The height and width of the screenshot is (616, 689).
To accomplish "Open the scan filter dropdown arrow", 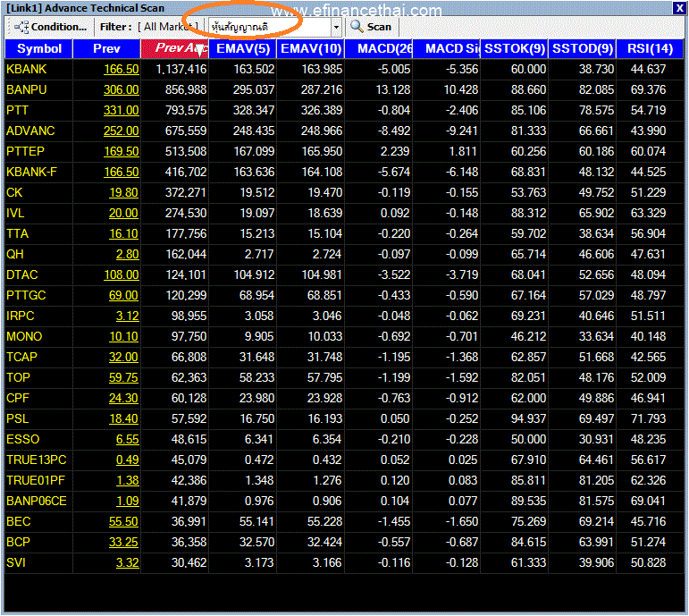I will coord(336,27).
